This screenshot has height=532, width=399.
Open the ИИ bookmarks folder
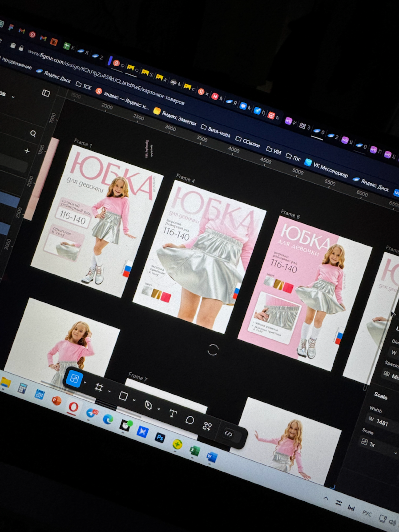click(x=274, y=151)
